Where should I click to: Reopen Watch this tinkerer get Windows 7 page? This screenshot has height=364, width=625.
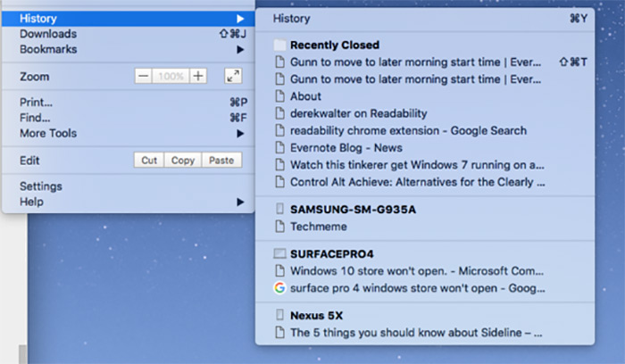click(x=425, y=165)
